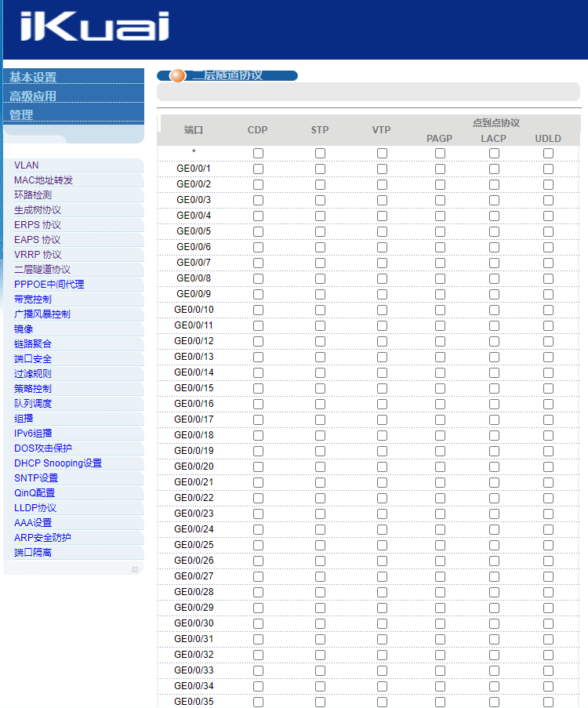Open MAC地址转发 settings
Viewport: 588px width, 708px height.
tap(43, 180)
